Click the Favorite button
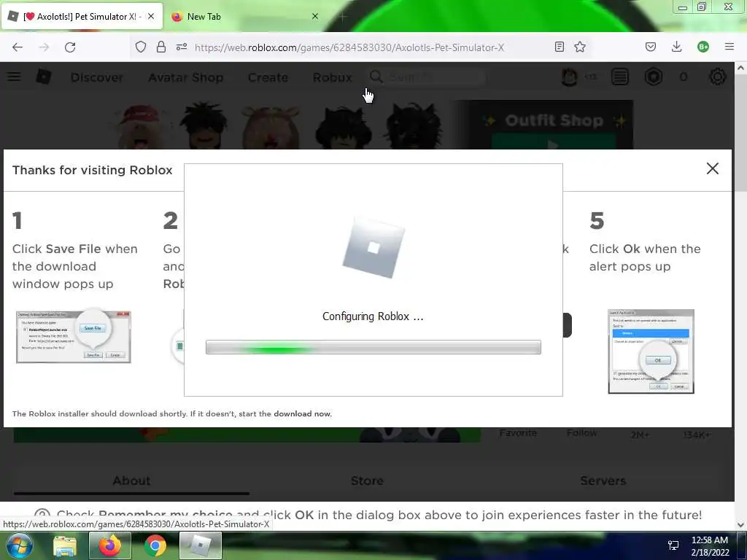 [x=518, y=433]
